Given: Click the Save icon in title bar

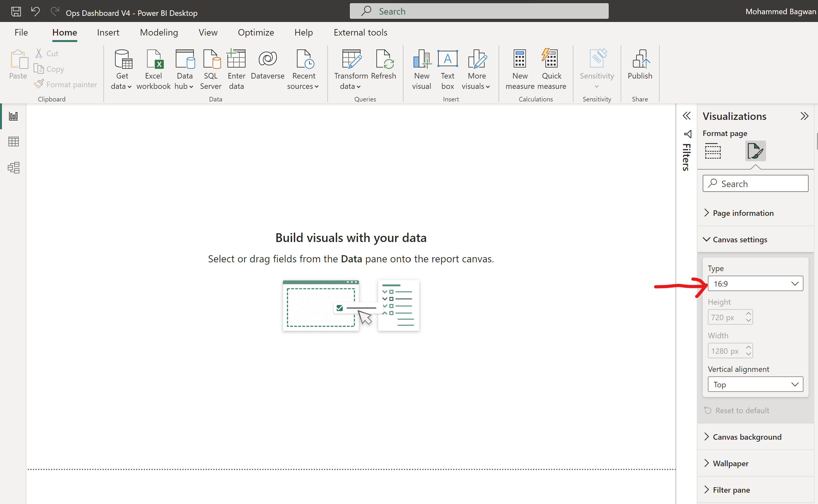Looking at the screenshot, I should (x=16, y=12).
